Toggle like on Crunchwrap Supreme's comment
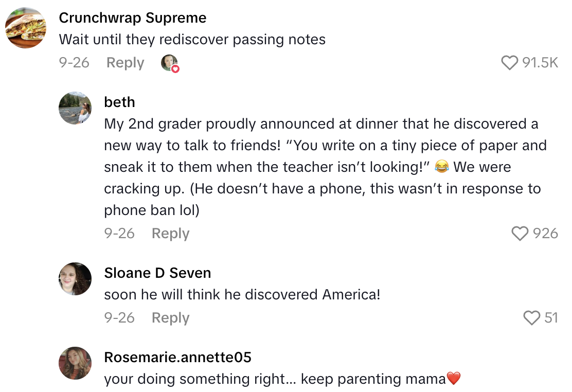 point(509,62)
